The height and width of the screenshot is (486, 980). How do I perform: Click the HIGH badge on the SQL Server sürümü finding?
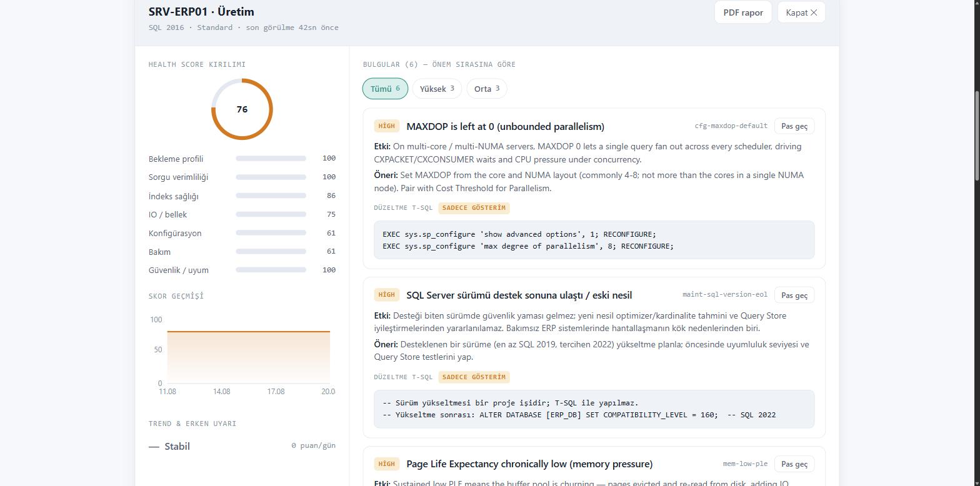coord(386,295)
